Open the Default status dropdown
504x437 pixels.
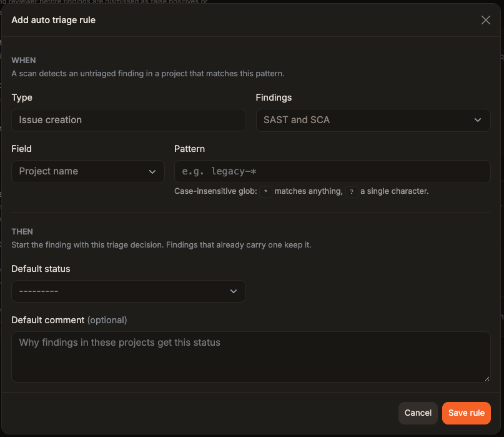click(129, 291)
